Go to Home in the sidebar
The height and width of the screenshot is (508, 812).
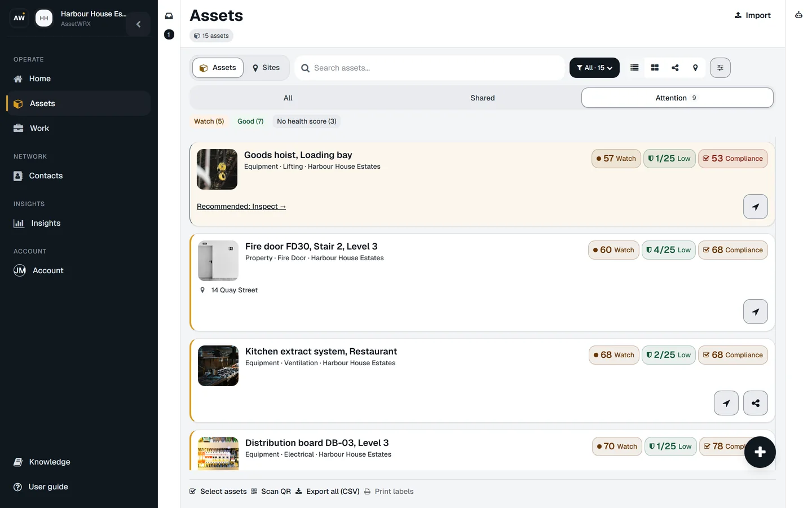79,78
